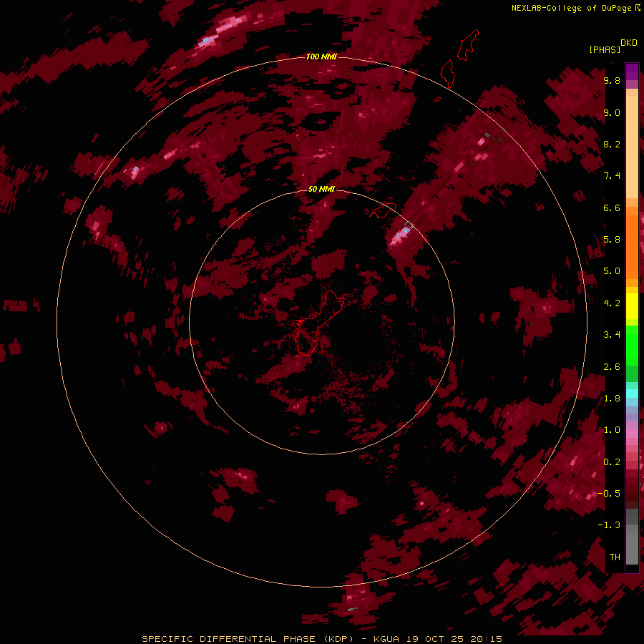Click the 8.2 scale value
This screenshot has height=644, width=644.
click(612, 144)
